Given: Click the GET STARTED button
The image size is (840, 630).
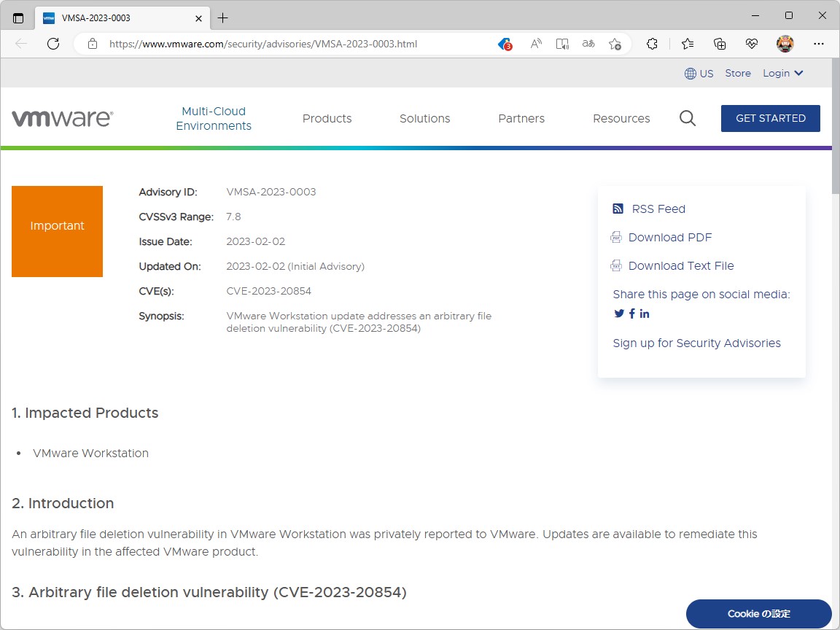Looking at the screenshot, I should (x=770, y=118).
